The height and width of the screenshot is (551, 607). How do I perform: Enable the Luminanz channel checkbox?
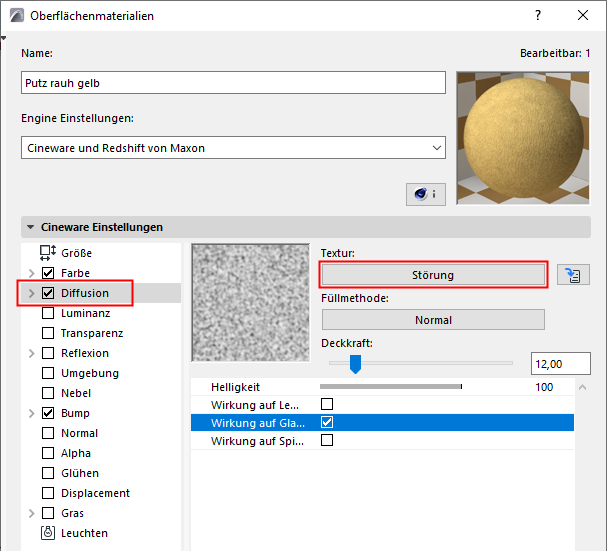[48, 313]
